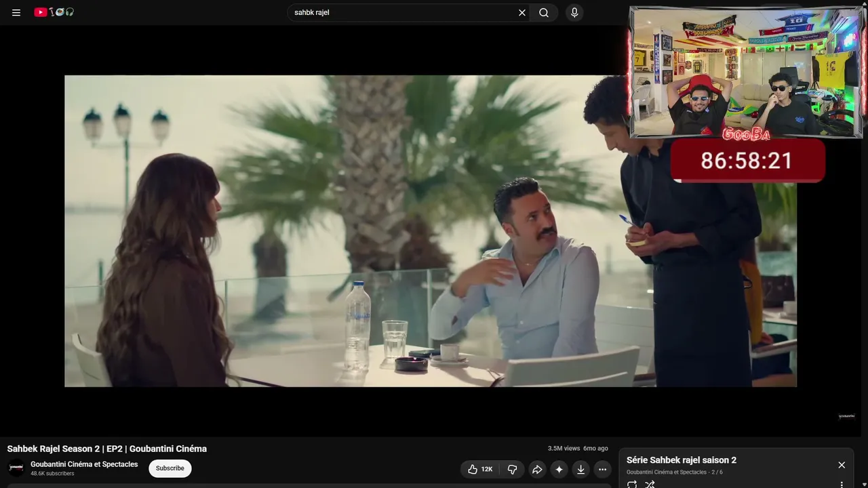Open playlist options three-dot menu
868x488 pixels.
point(842,485)
